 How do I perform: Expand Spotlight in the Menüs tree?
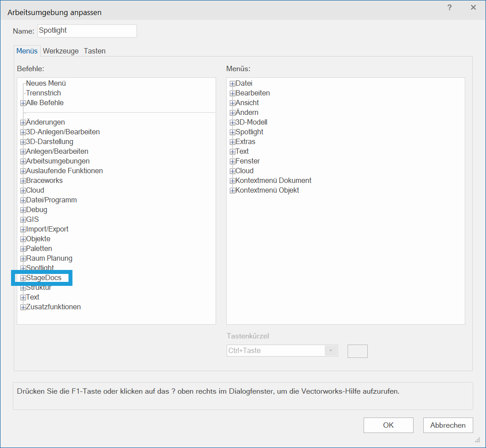tap(232, 132)
